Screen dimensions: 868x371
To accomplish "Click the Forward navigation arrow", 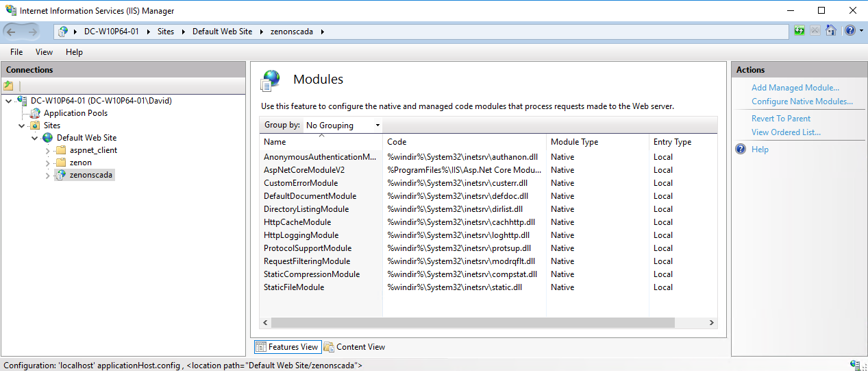I will (x=33, y=32).
